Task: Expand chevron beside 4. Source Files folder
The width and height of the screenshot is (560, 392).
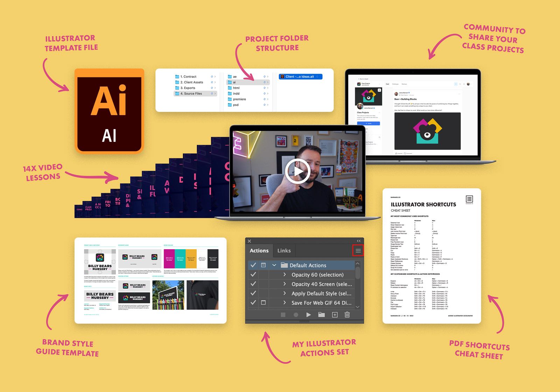Action: (215, 93)
